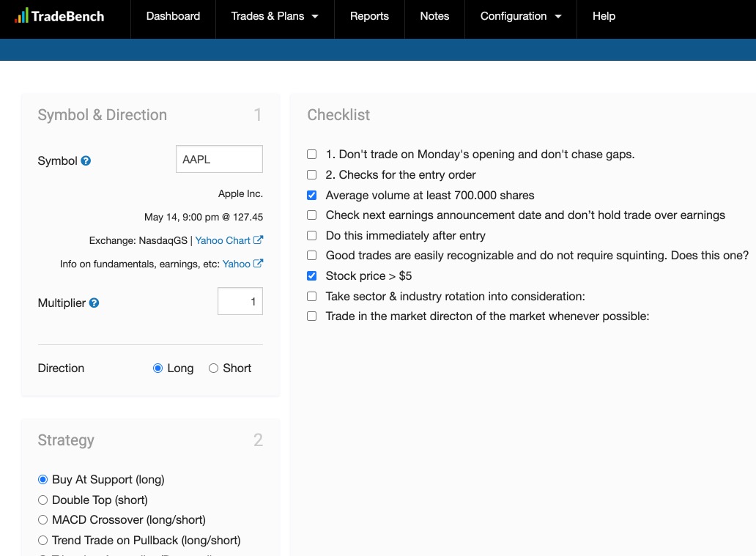
Task: Open the Dashboard menu item
Action: (173, 16)
